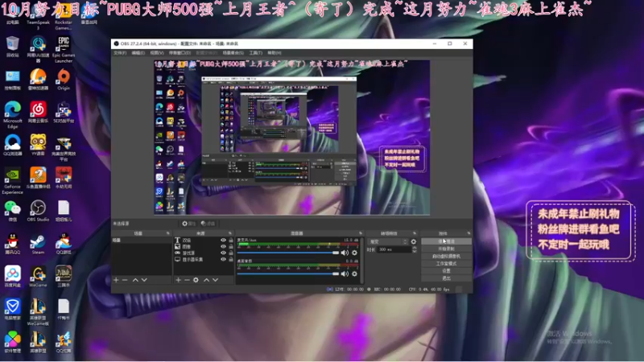Screen dimensions: 644x362
Task: Toggle visibility of 显示器采集 source
Action: coord(223,259)
